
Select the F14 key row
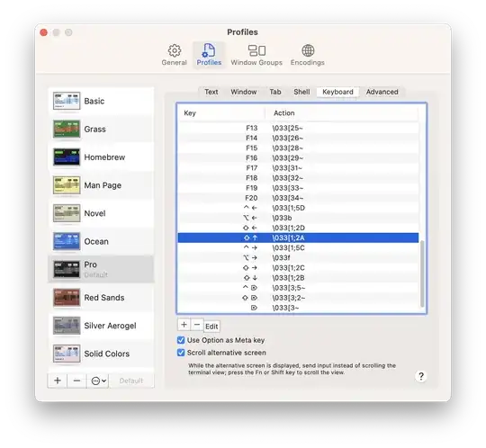(x=298, y=138)
